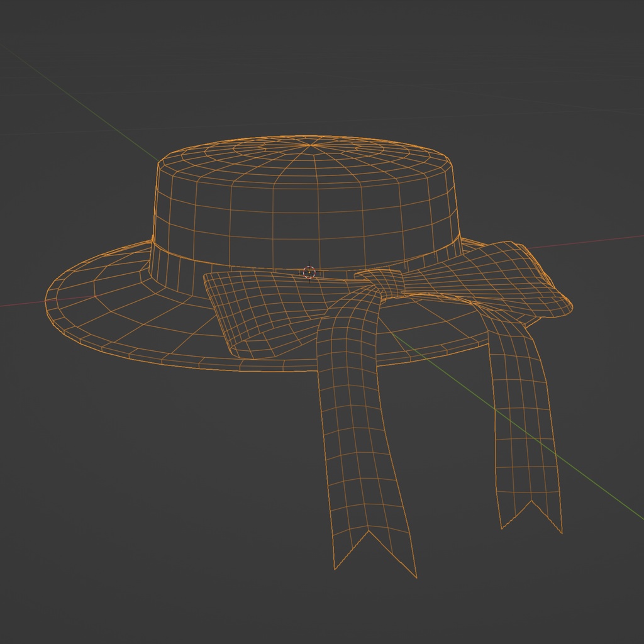This screenshot has height=644, width=644.
Task: Click the 3D cursor crosshair in the viewport
Action: point(309,272)
